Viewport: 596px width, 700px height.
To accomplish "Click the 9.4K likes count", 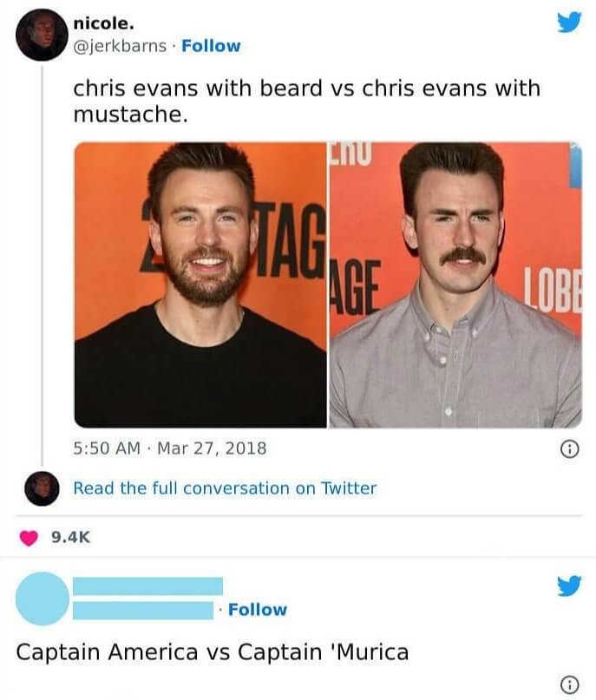I will pos(71,538).
